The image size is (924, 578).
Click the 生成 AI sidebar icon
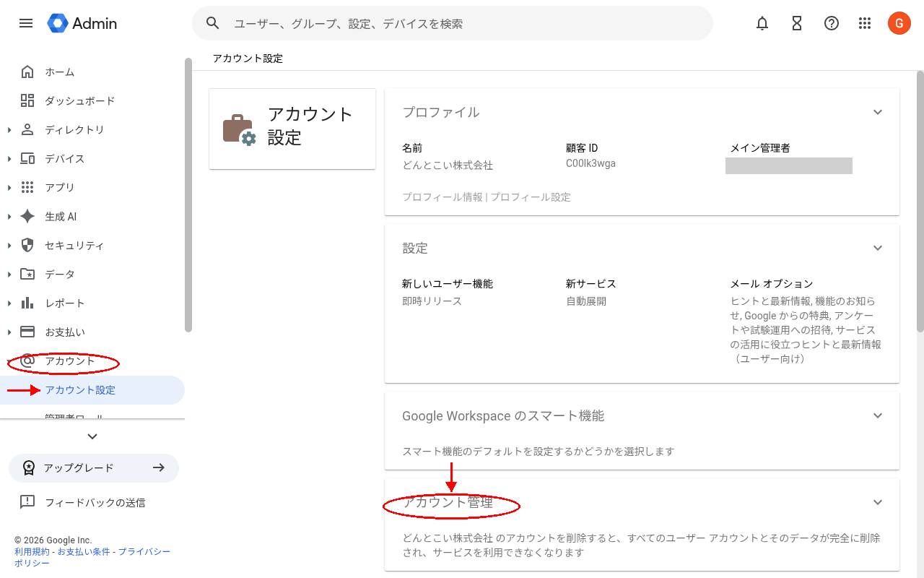click(27, 216)
